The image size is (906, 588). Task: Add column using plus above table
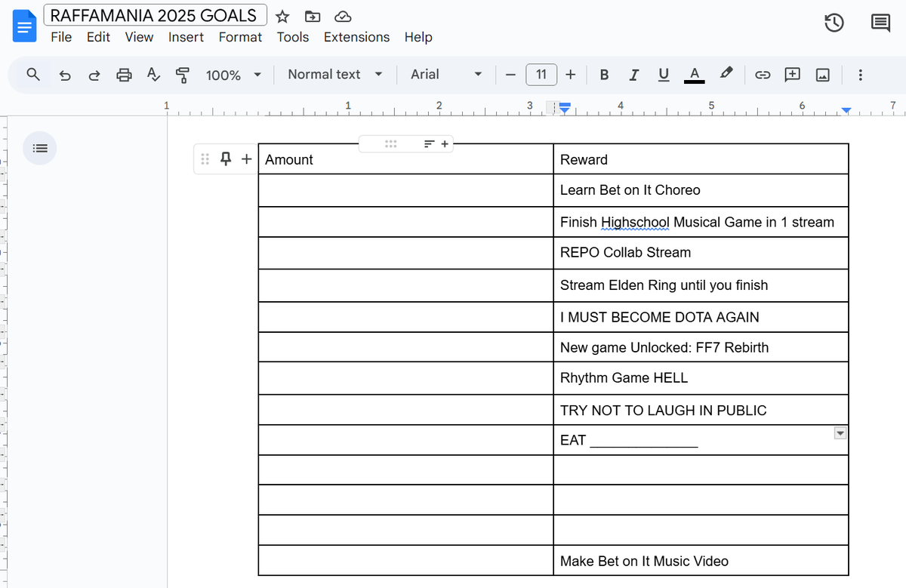pyautogui.click(x=445, y=143)
